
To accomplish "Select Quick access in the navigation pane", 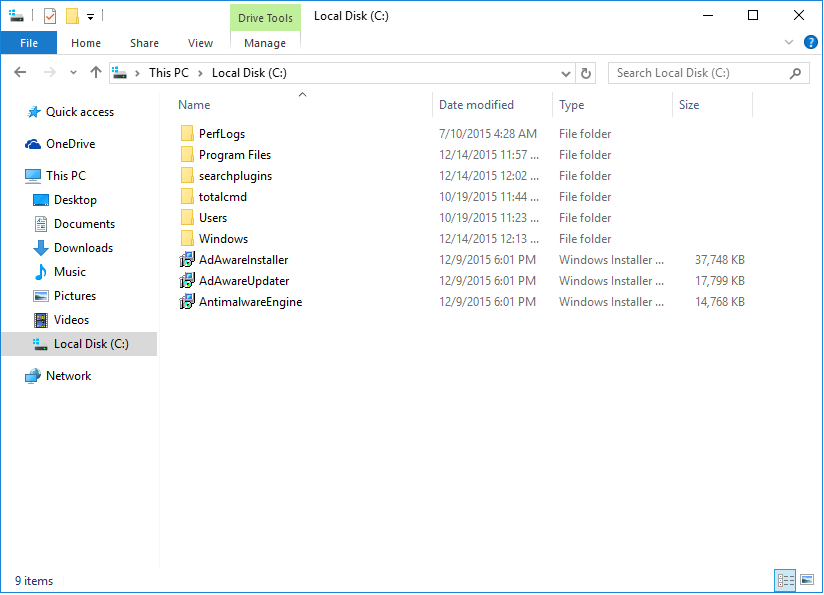I will point(79,112).
